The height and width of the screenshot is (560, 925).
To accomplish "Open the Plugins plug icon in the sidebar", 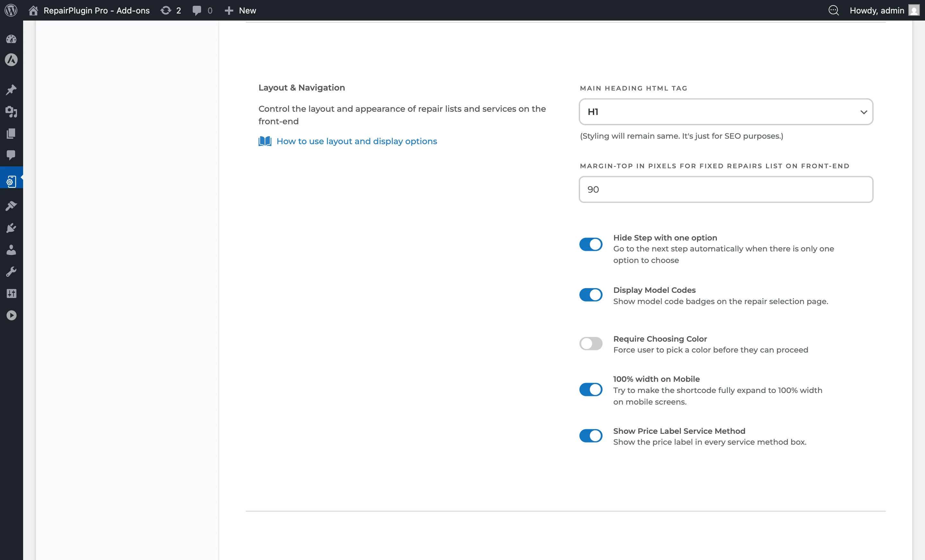I will [11, 228].
